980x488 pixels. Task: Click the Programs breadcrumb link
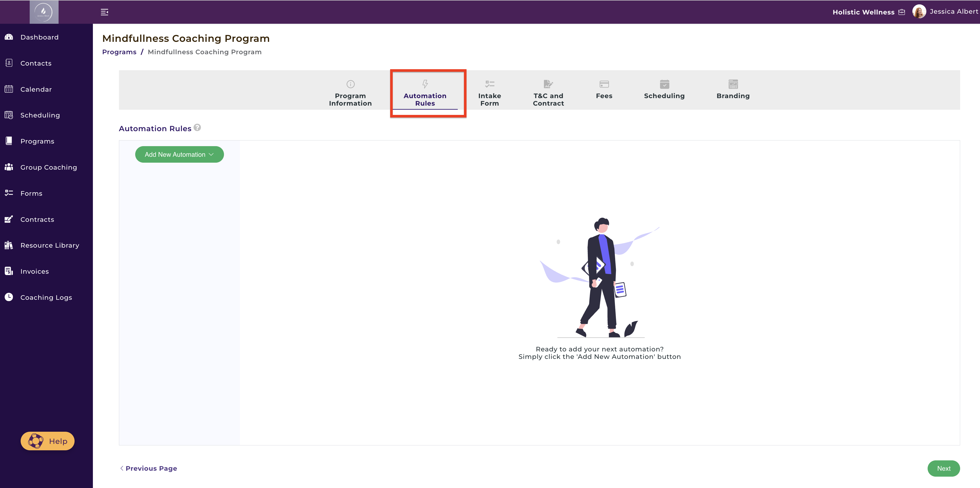pyautogui.click(x=119, y=52)
